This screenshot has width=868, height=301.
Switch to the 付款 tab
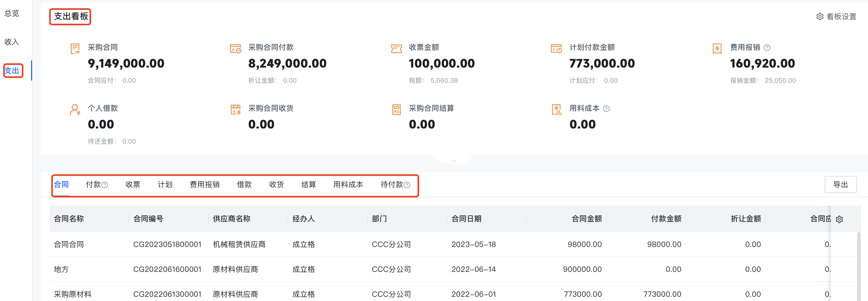[93, 184]
